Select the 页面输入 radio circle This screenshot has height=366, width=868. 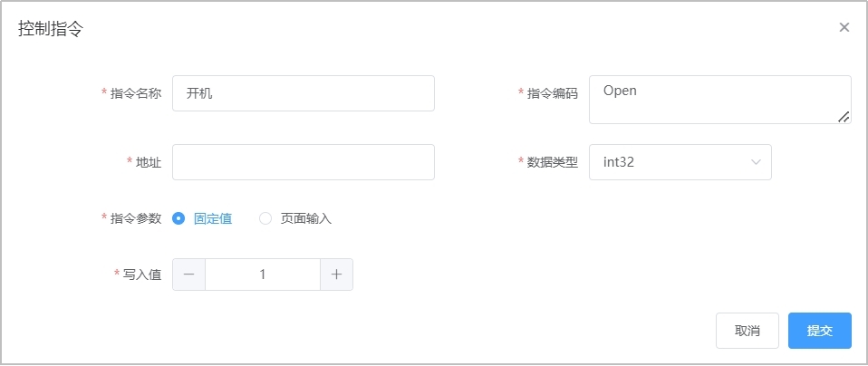[x=265, y=218]
